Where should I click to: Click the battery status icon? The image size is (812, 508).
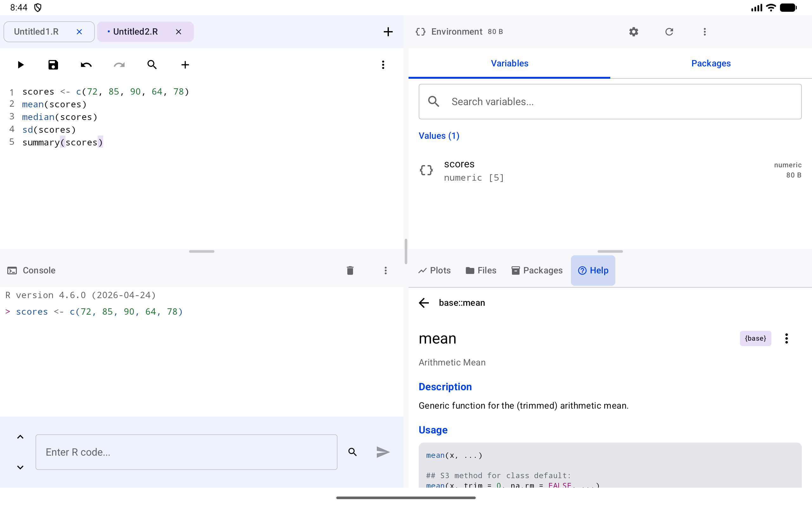click(788, 7)
